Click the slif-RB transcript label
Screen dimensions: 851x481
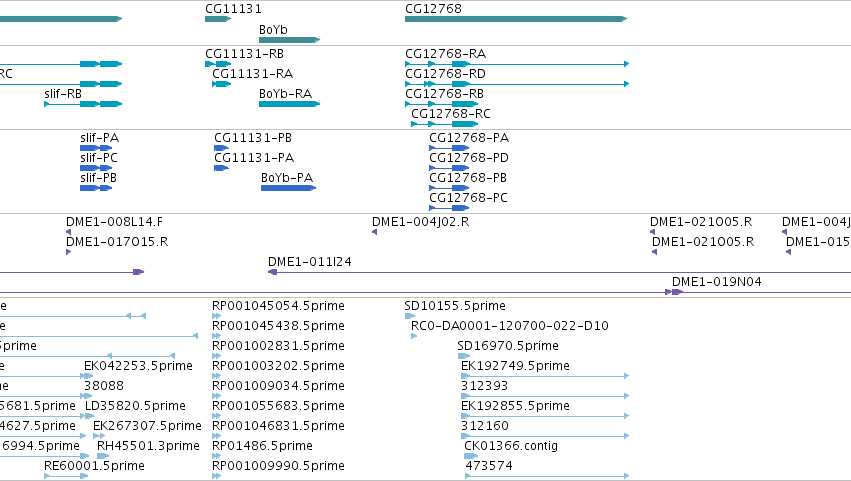click(63, 94)
